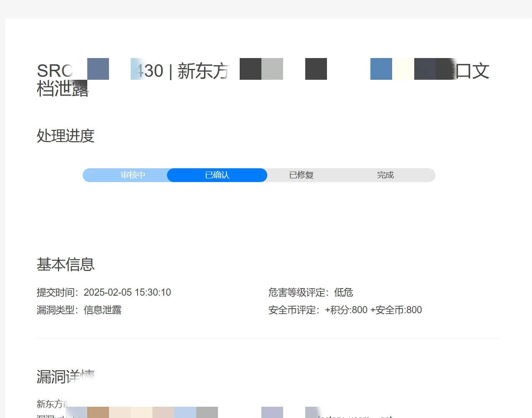Click the report title starting with SRC
This screenshot has height=418, width=532.
pos(54,70)
